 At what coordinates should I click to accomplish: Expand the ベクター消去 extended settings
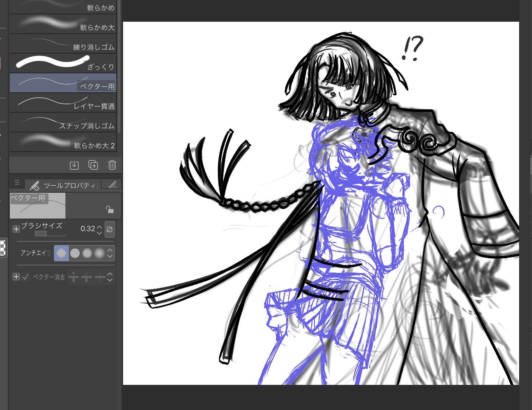(x=16, y=277)
